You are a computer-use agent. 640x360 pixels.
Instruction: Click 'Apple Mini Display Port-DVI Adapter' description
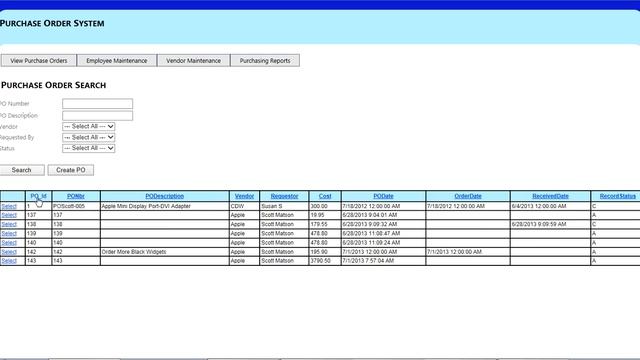146,207
